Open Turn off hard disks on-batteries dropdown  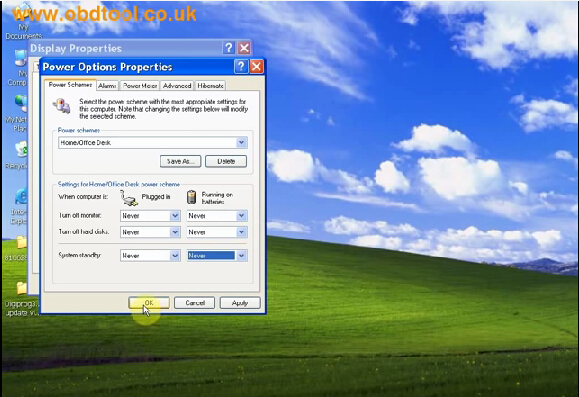(217, 232)
